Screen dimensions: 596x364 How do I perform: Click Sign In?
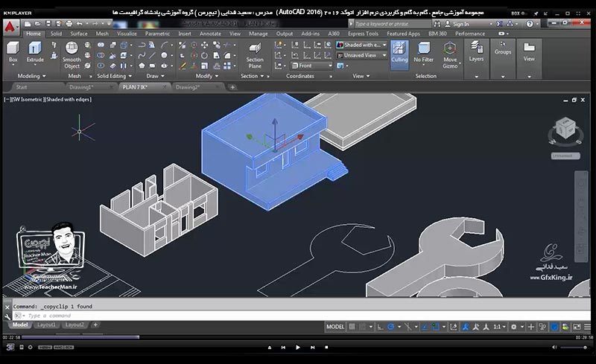(460, 24)
